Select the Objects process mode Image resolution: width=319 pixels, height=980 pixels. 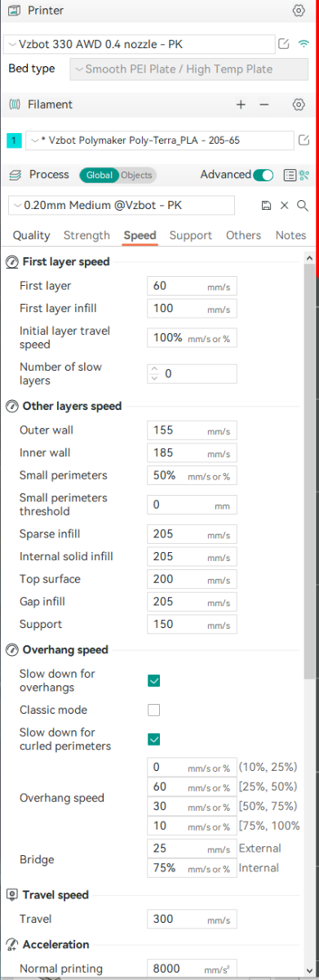click(136, 175)
